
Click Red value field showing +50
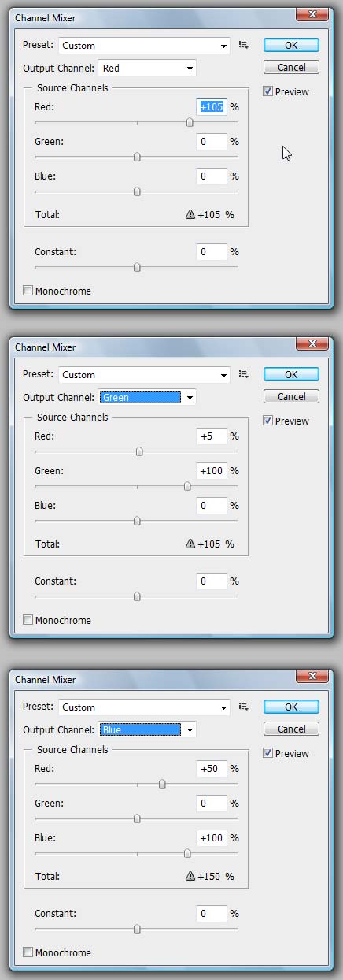pyautogui.click(x=211, y=768)
